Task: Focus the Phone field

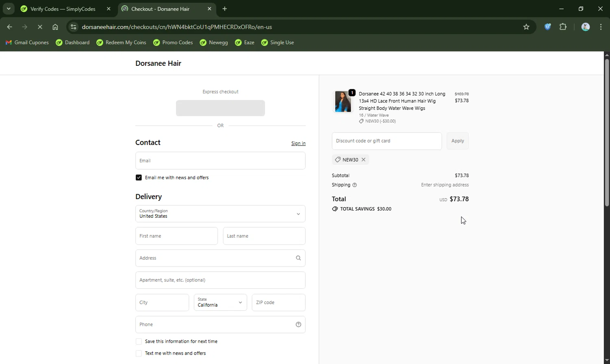Action: pos(220,325)
